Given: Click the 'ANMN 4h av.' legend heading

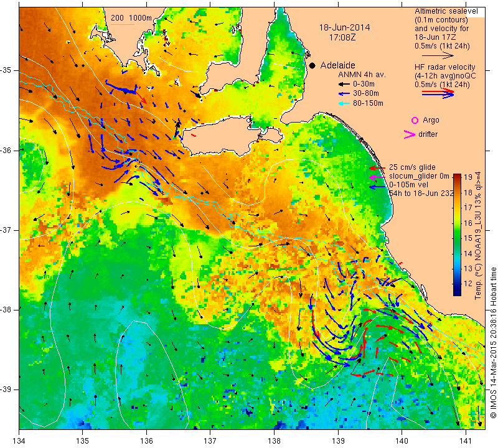Looking at the screenshot, I should (x=362, y=75).
